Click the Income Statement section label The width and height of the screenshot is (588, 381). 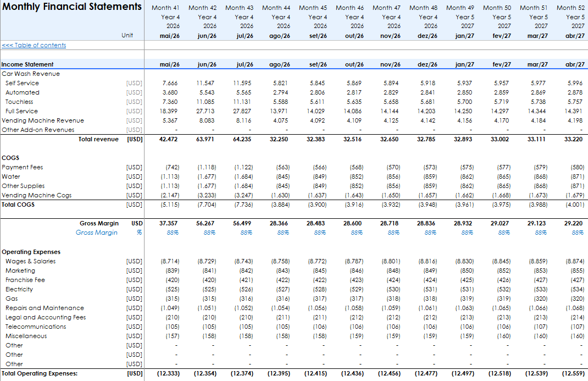coord(27,64)
